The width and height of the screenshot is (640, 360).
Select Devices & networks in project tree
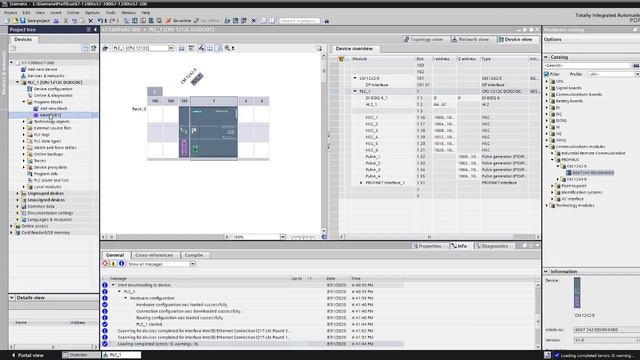[x=45, y=76]
